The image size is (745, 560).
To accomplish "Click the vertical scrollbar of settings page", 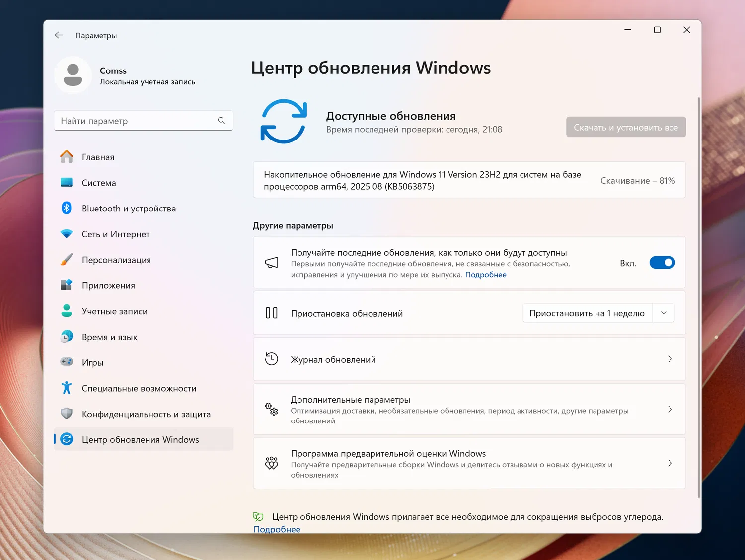I will click(x=699, y=298).
